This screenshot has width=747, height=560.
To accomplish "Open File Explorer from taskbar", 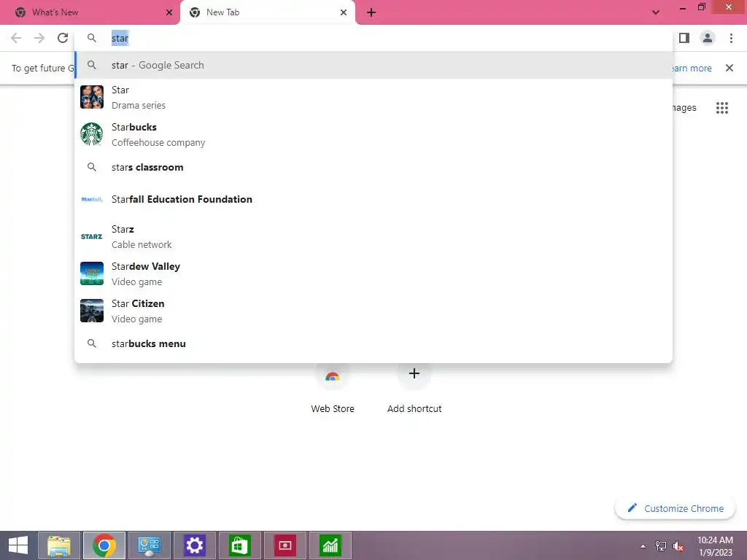I will coord(59,545).
